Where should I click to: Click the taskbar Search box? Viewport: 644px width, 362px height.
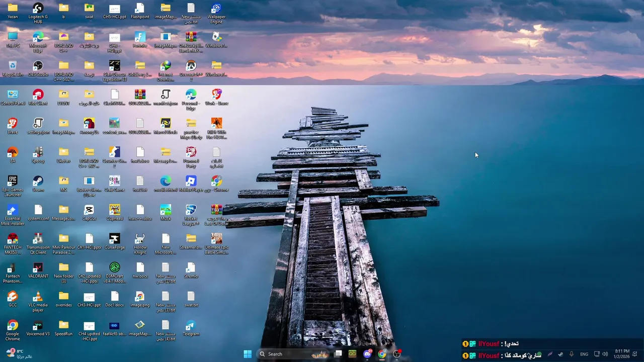tap(293, 354)
